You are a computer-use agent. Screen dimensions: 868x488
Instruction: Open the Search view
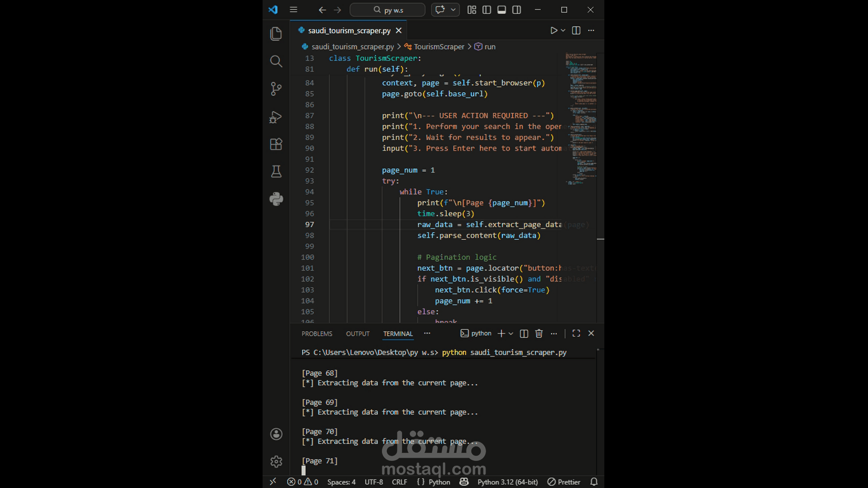pyautogui.click(x=276, y=61)
